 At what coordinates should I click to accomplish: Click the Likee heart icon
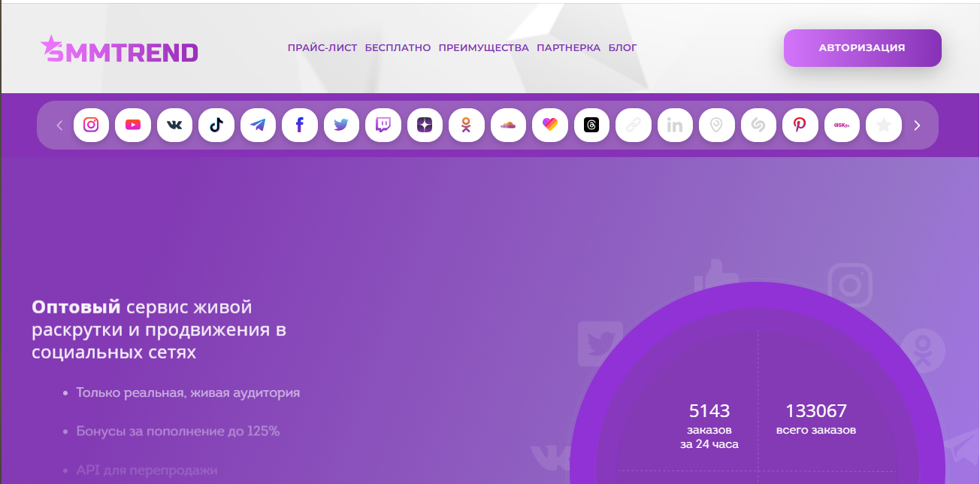550,125
